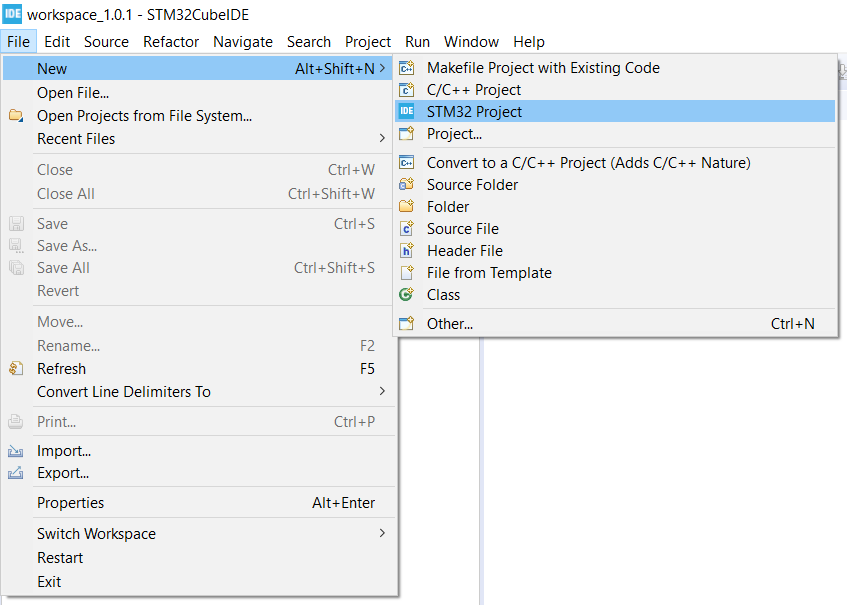Create a new Source File
The height and width of the screenshot is (605, 847).
615,229
